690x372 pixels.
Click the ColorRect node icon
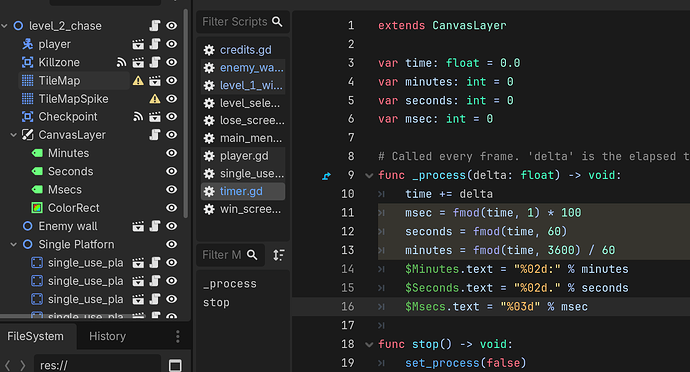pos(37,207)
